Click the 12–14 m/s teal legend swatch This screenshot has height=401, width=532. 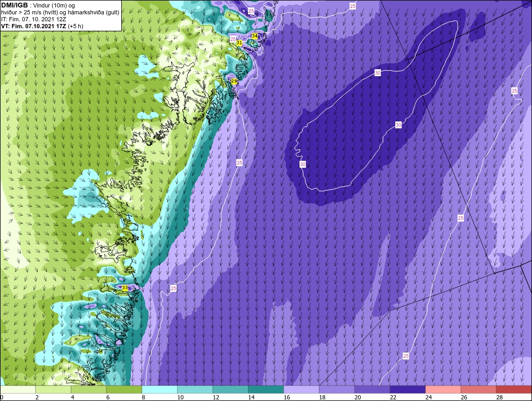pos(230,389)
